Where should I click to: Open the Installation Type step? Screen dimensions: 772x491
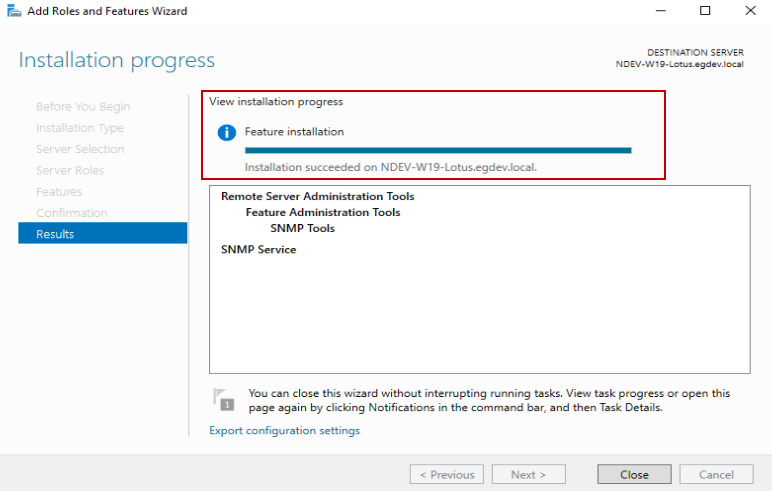(80, 128)
